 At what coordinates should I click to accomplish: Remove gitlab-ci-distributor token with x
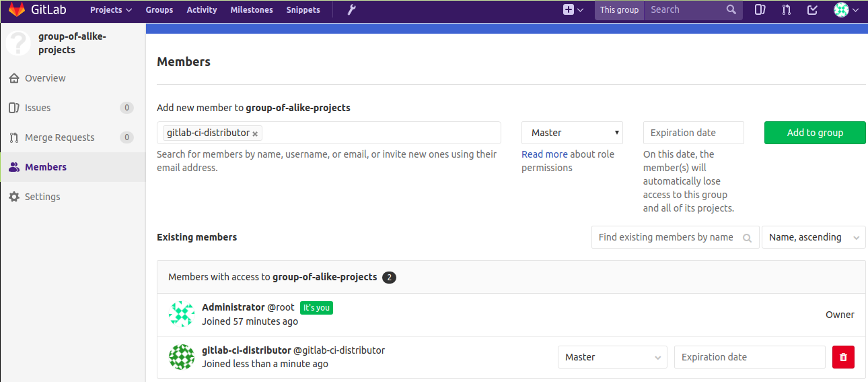coord(255,133)
